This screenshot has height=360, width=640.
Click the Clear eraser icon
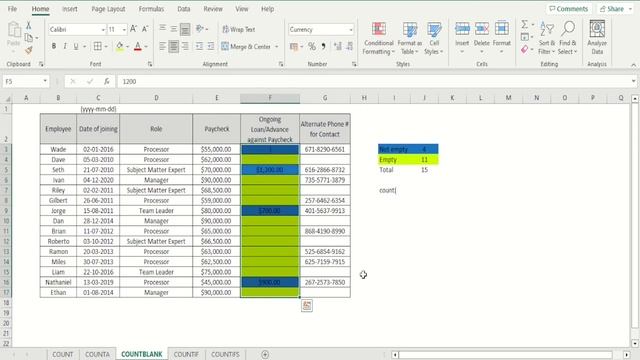point(524,50)
